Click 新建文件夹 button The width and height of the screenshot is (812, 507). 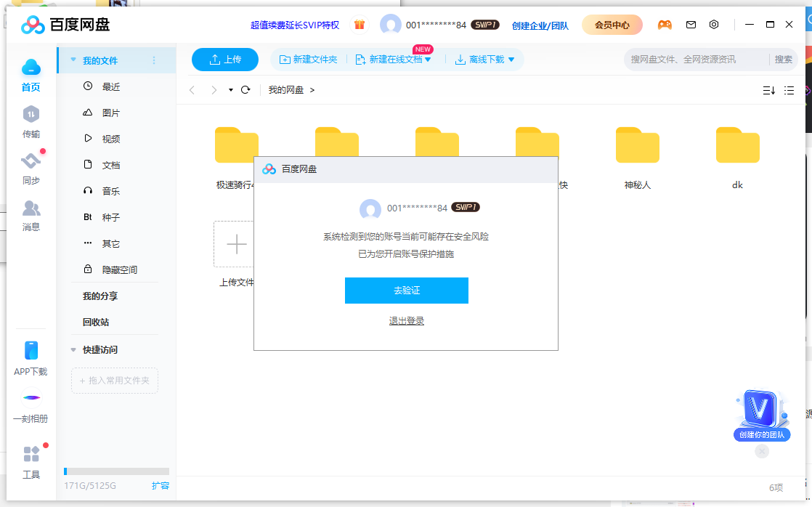tap(308, 60)
